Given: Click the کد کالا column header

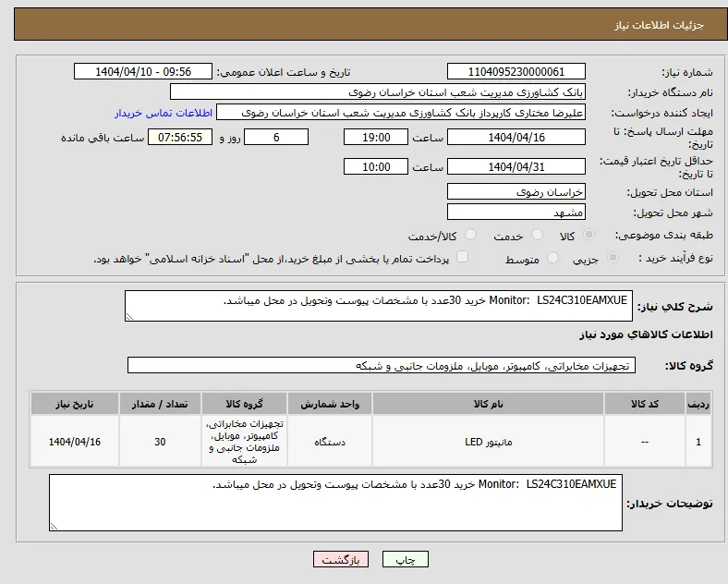Looking at the screenshot, I should tap(645, 404).
